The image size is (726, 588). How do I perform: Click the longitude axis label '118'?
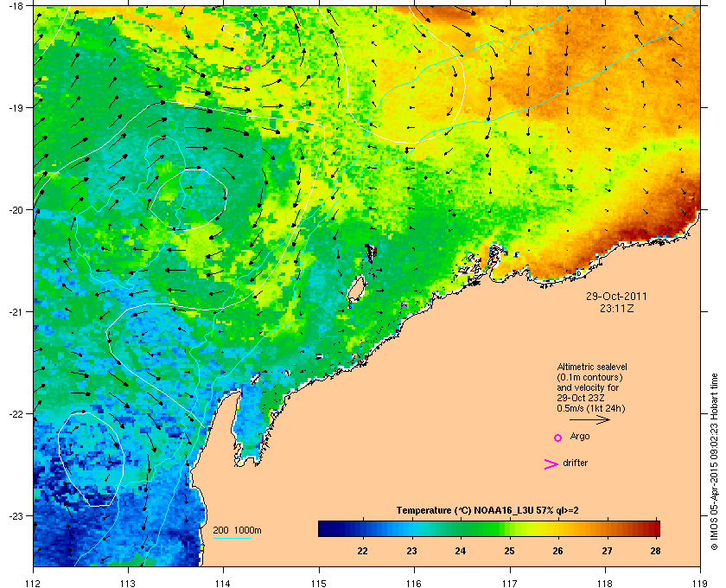(605, 584)
